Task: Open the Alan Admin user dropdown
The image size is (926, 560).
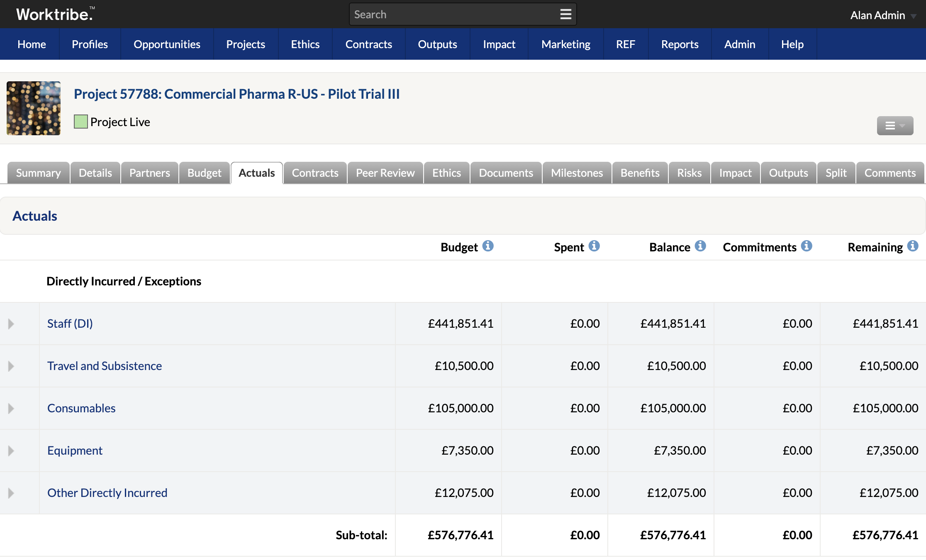Action: (x=883, y=15)
